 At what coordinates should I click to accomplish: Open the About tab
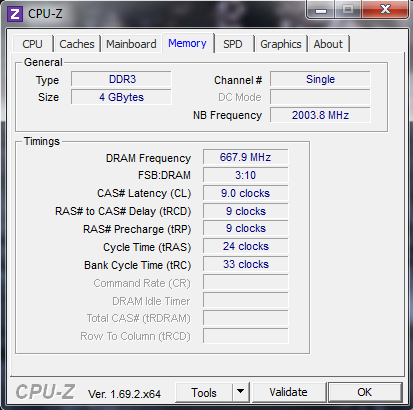328,44
